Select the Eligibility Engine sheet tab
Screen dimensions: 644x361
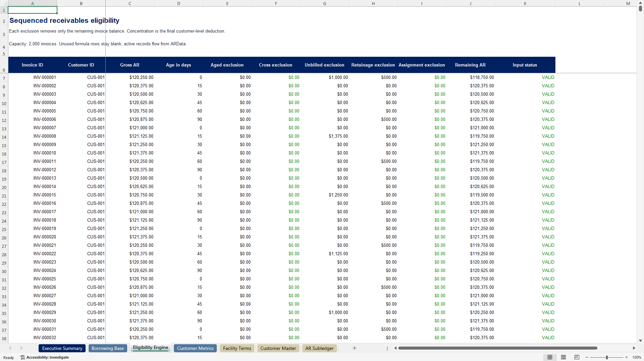(150, 348)
